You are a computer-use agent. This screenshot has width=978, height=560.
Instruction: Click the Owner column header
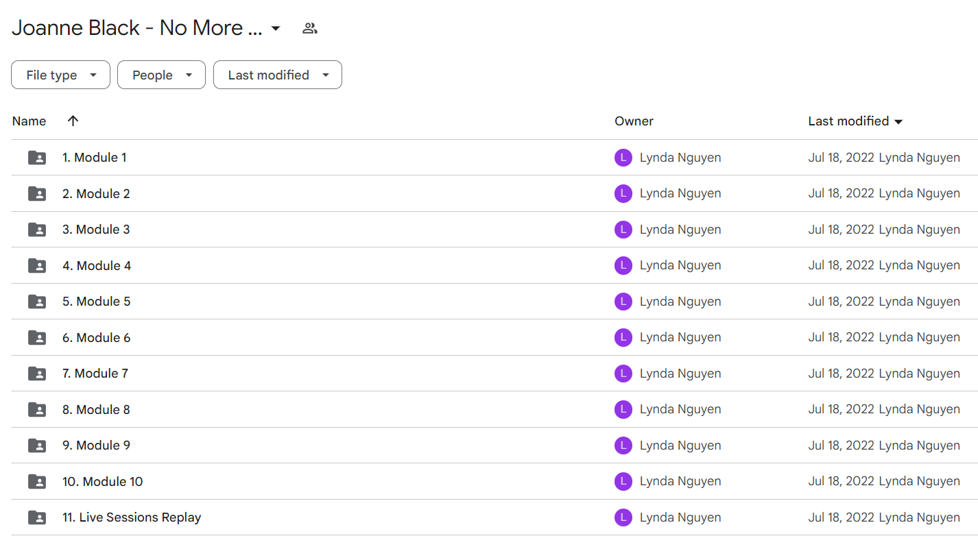click(x=634, y=121)
